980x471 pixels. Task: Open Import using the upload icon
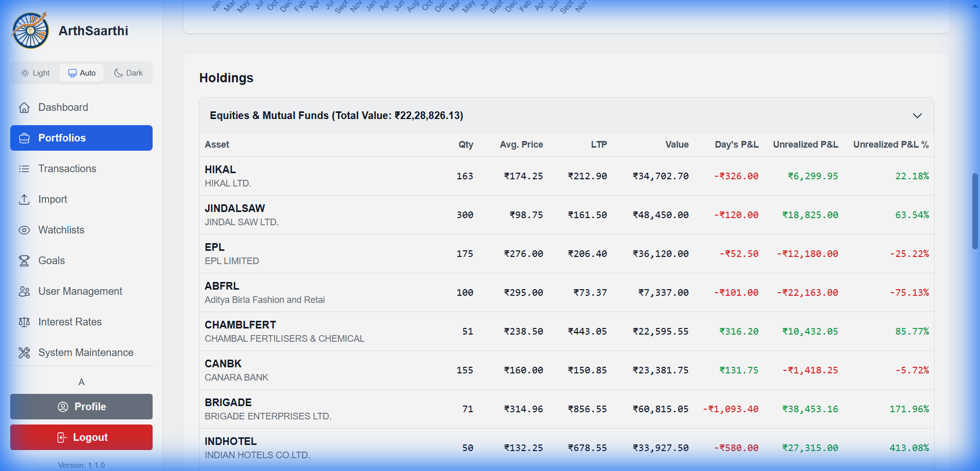pyautogui.click(x=24, y=199)
